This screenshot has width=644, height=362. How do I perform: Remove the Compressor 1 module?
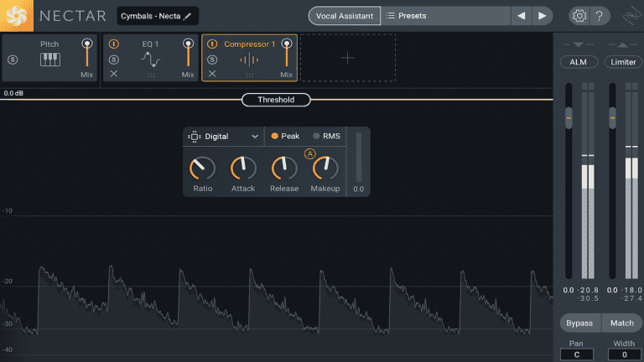pyautogui.click(x=212, y=74)
